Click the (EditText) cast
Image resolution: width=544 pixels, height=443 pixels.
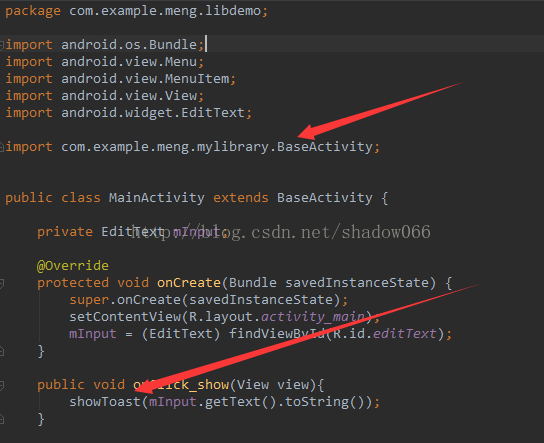pyautogui.click(x=181, y=334)
